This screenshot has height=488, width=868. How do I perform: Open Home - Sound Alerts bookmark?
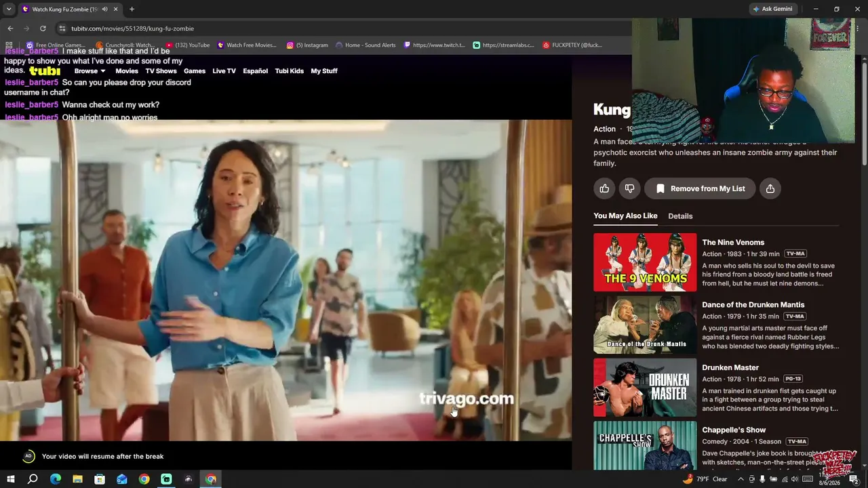[366, 45]
